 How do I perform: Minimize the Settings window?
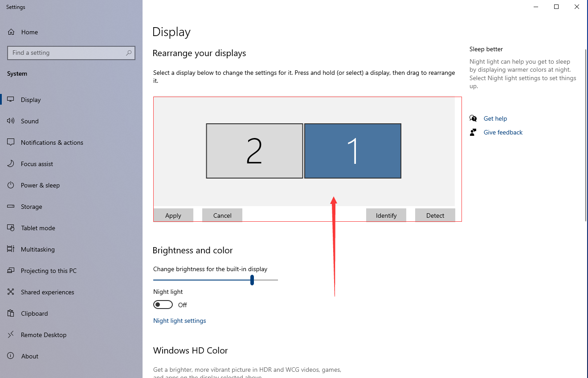tap(536, 7)
